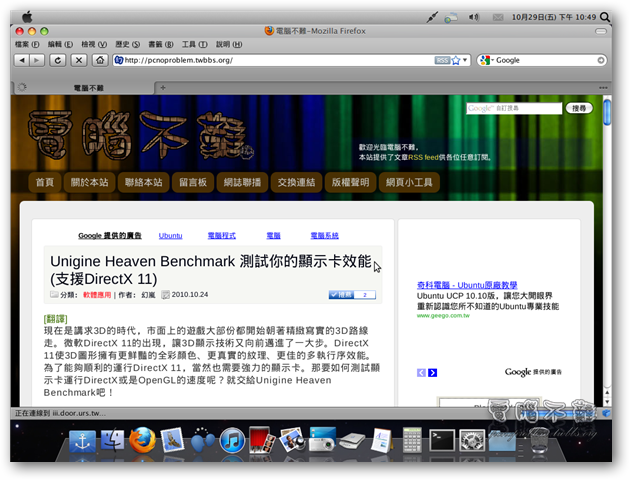Click the Reload page button

pyautogui.click(x=57, y=60)
